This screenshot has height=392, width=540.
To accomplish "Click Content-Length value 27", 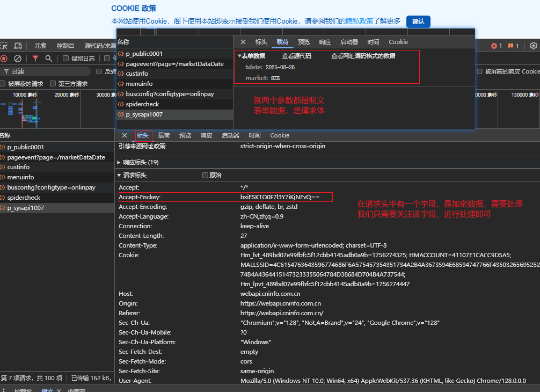I will click(244, 236).
